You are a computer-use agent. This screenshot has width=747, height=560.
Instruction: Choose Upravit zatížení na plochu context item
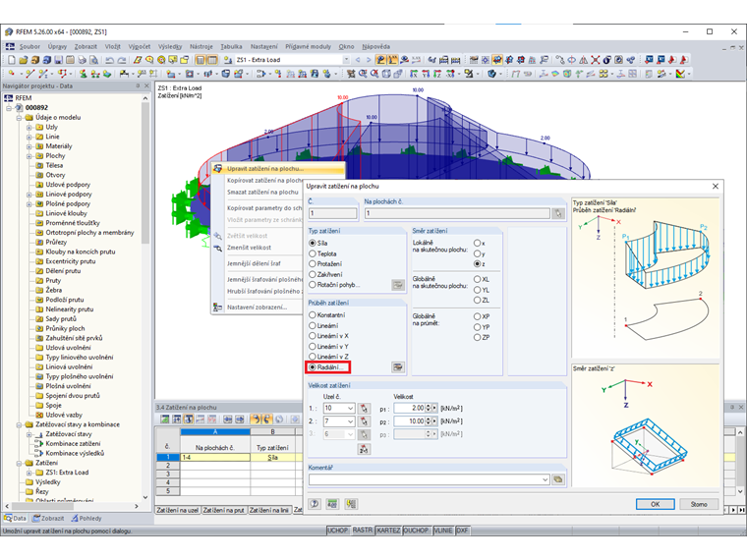pyautogui.click(x=278, y=169)
